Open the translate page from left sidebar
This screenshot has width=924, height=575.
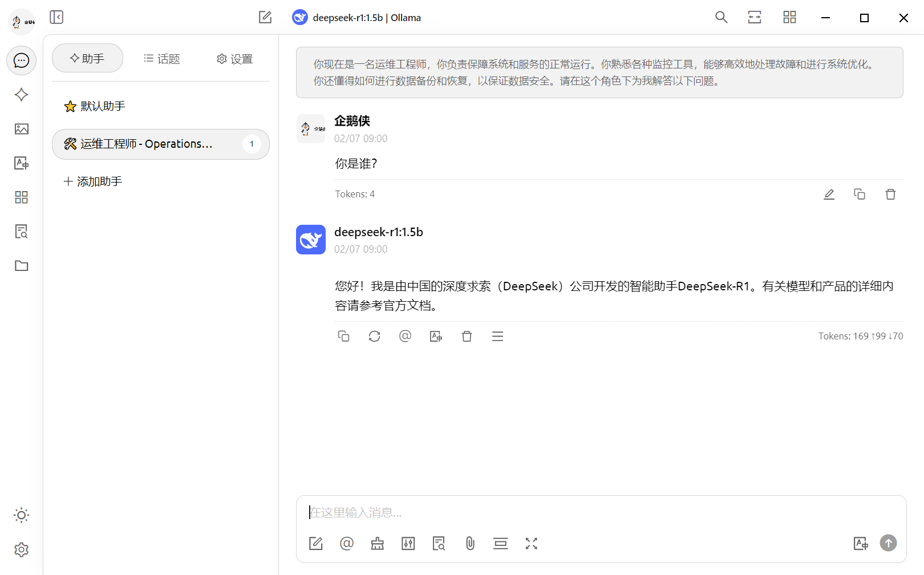[22, 163]
